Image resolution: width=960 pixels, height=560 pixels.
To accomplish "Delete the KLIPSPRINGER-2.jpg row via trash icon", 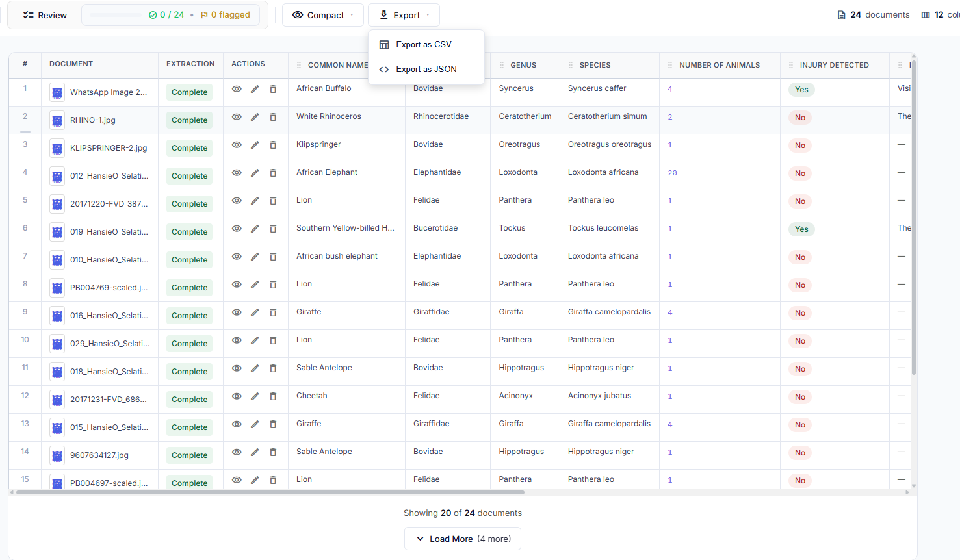I will click(273, 145).
